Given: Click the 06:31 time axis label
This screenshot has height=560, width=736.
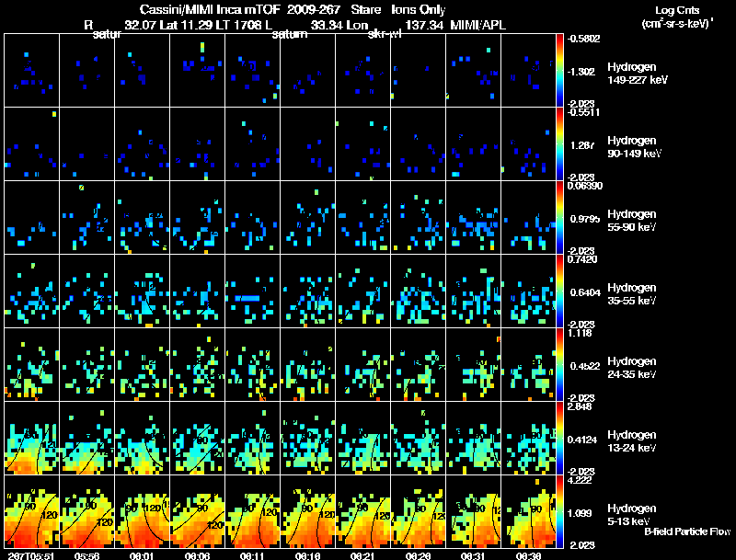Looking at the screenshot, I should pos(473,555).
